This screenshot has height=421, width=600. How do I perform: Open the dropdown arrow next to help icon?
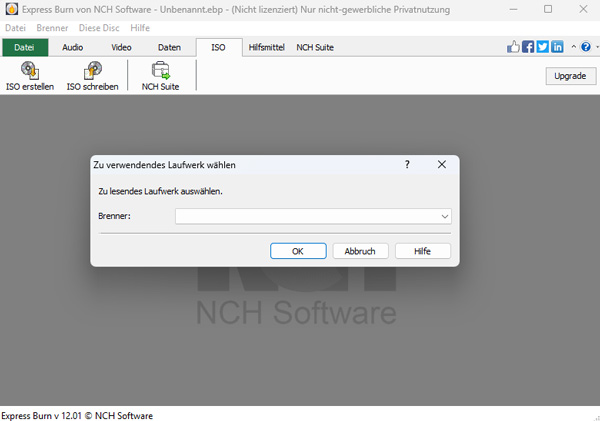[x=597, y=47]
